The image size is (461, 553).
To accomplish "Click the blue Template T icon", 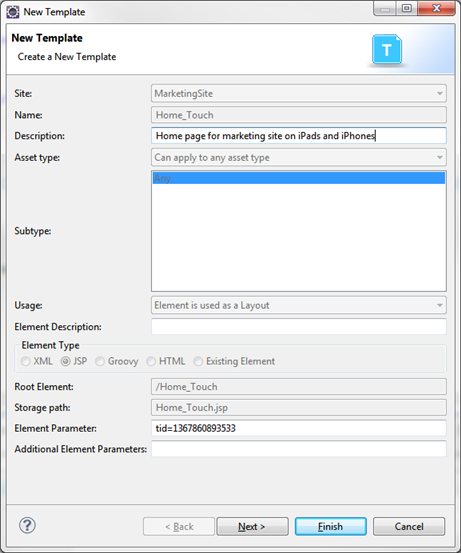I will (387, 49).
